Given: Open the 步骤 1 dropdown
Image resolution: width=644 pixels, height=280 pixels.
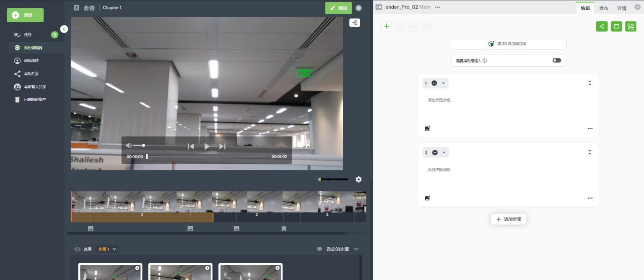Looking at the screenshot, I should point(107,249).
